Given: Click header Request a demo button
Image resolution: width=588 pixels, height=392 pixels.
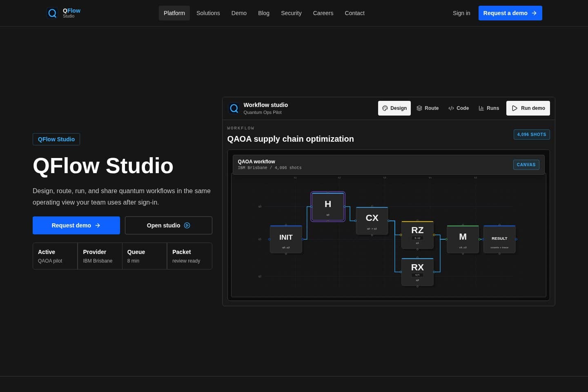Looking at the screenshot, I should pyautogui.click(x=510, y=13).
